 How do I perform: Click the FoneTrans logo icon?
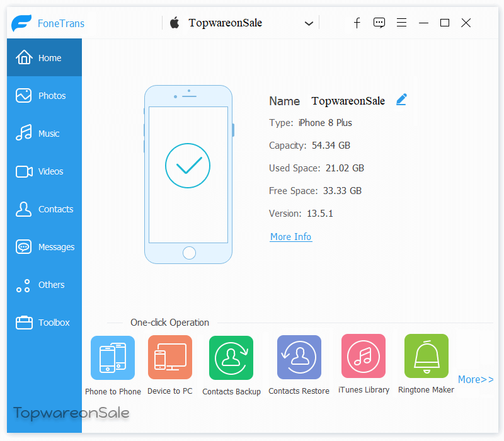coord(21,23)
